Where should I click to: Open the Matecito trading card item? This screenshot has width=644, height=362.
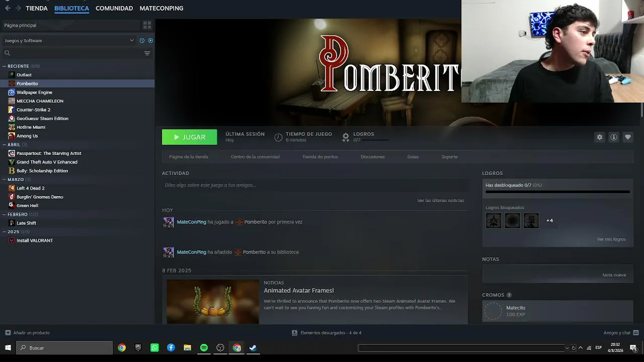(557, 311)
